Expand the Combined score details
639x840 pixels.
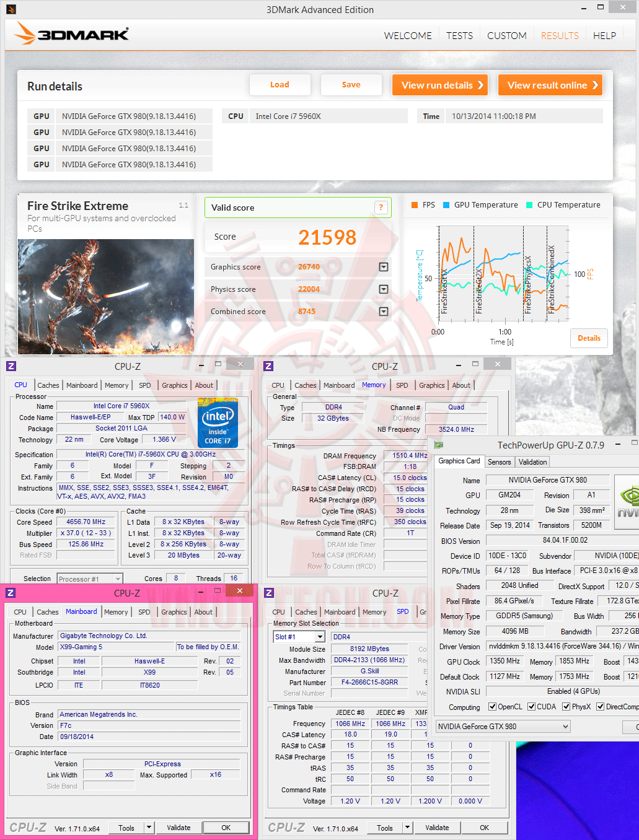pyautogui.click(x=384, y=312)
